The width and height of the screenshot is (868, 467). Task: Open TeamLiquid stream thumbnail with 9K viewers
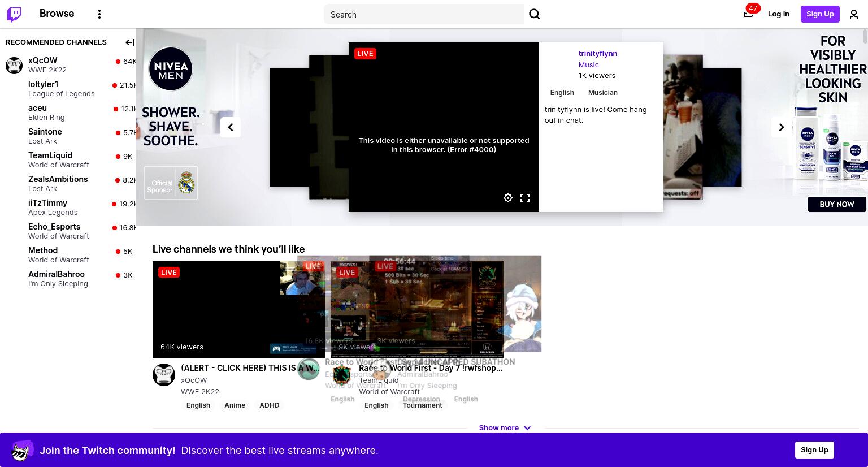(417, 309)
